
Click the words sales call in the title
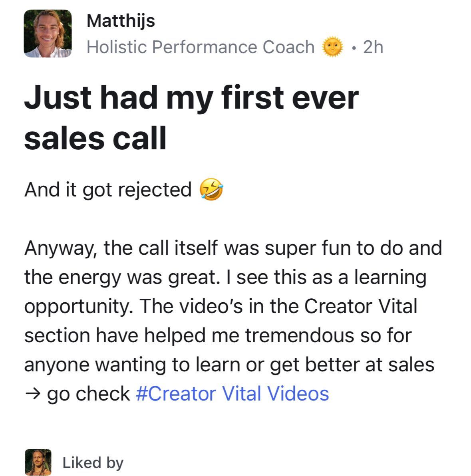[95, 138]
